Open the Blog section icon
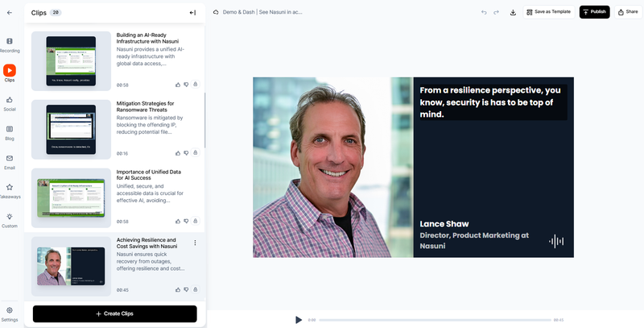This screenshot has width=644, height=328. (10, 129)
